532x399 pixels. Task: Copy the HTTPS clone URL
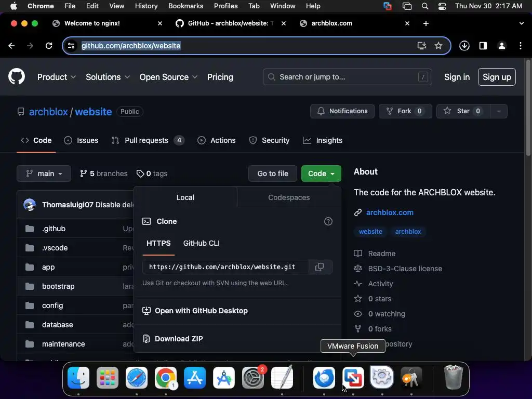[320, 267]
